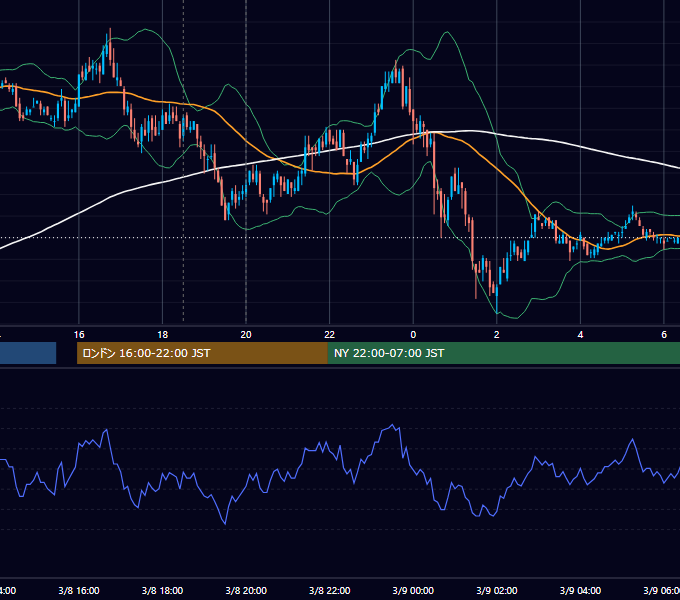Click the hour label 6 on upper axis
Screen dimensions: 680x600
point(664,335)
